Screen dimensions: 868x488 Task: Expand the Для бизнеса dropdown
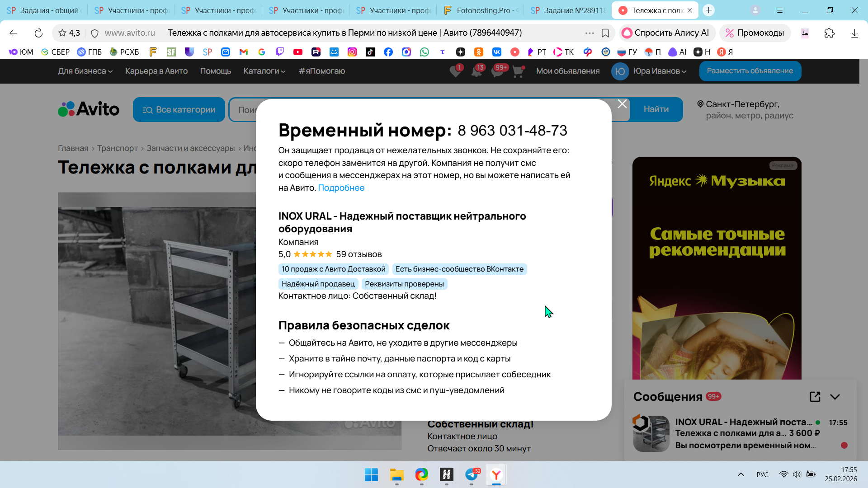coord(85,71)
